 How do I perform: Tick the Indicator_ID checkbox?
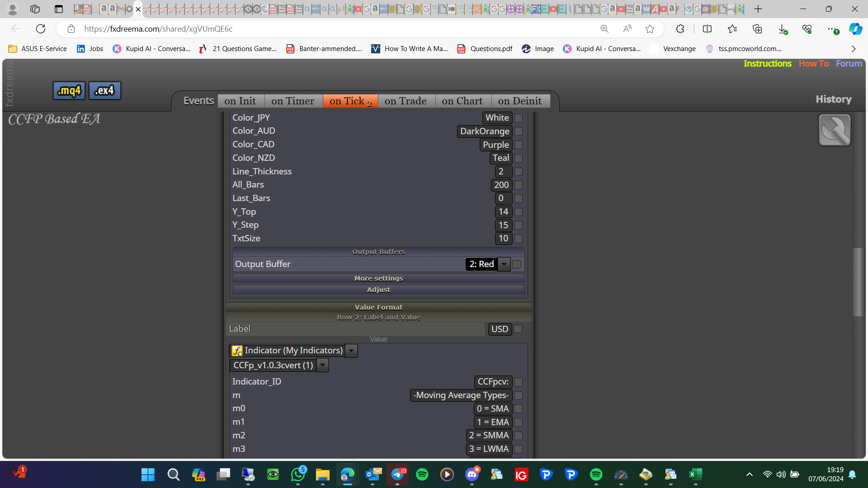pos(519,382)
